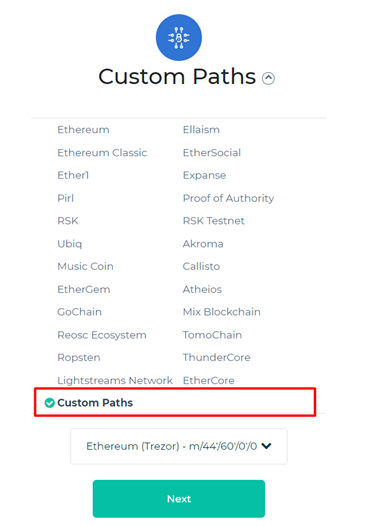Choose Ubiq from the path list
369x526 pixels.
click(x=69, y=244)
